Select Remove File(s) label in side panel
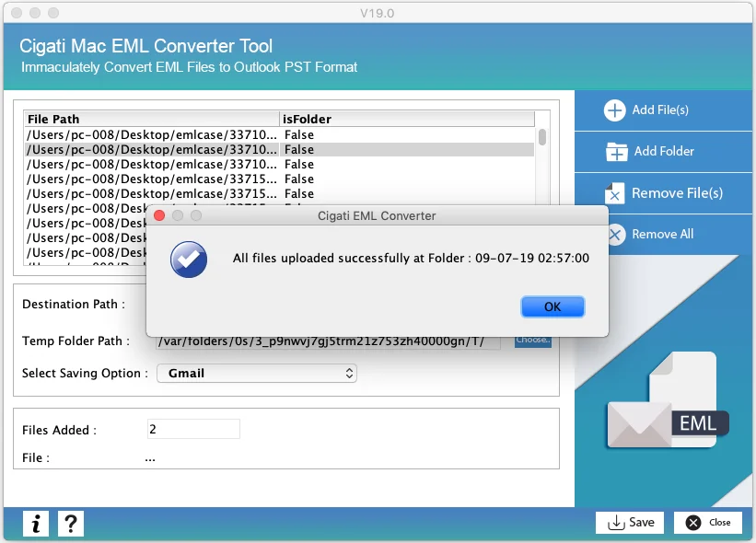The height and width of the screenshot is (543, 756). (677, 193)
